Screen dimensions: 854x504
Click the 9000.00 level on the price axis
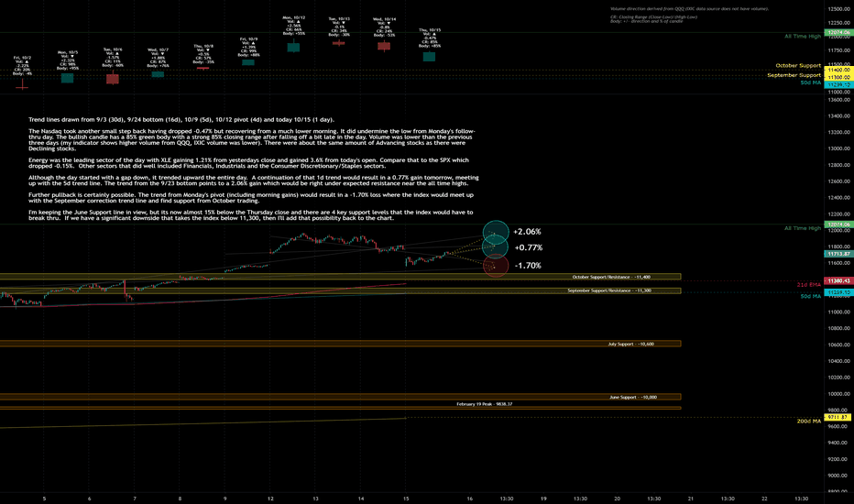pyautogui.click(x=839, y=476)
